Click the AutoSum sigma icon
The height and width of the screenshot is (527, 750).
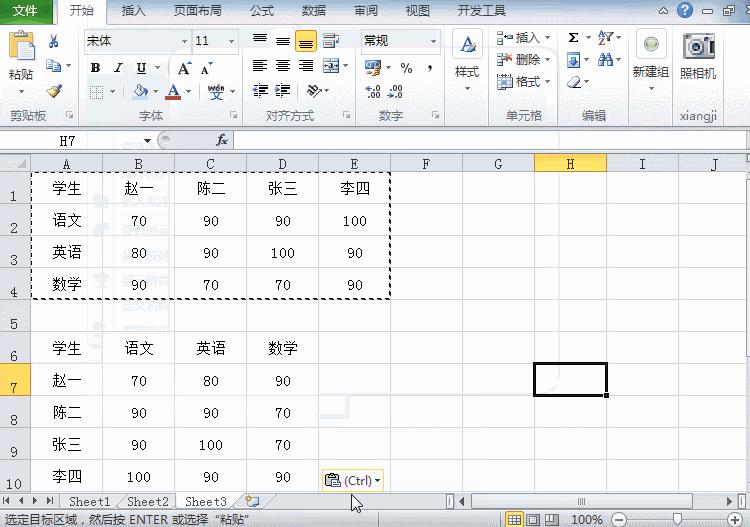point(574,37)
